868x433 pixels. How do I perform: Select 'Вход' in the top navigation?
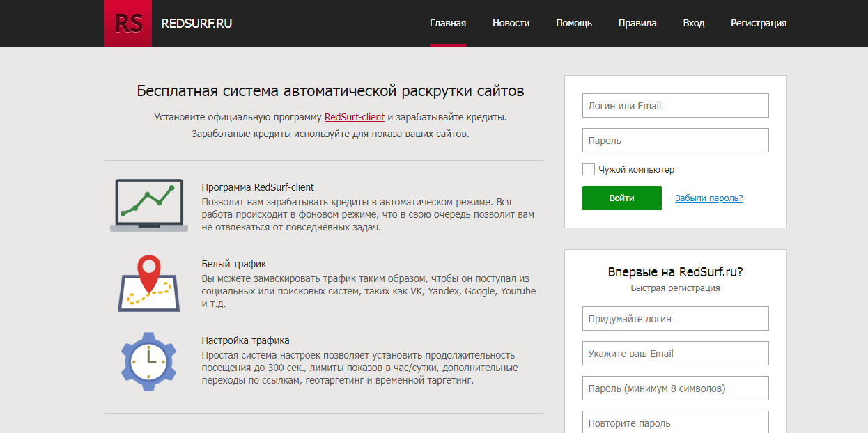click(694, 23)
